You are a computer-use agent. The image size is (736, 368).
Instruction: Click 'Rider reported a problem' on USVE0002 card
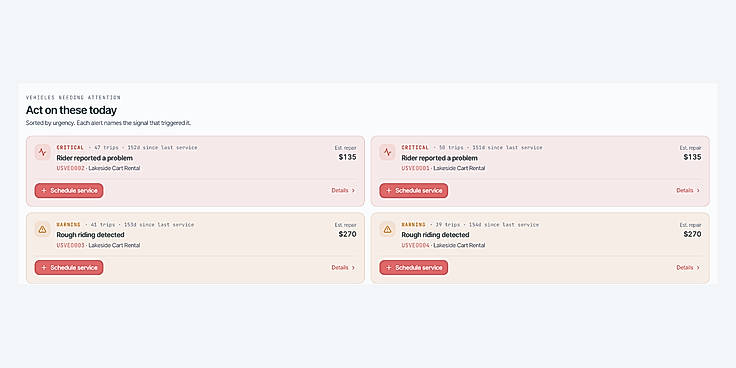(94, 158)
